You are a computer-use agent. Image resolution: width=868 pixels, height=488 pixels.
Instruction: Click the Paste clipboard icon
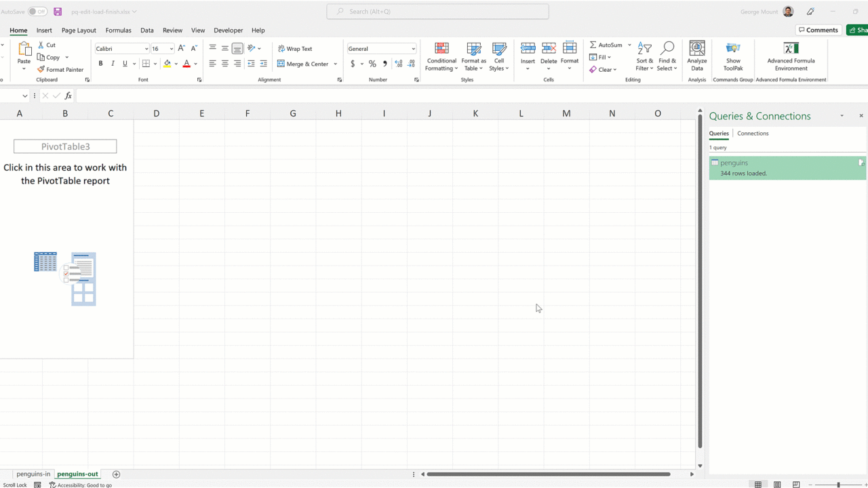click(24, 49)
